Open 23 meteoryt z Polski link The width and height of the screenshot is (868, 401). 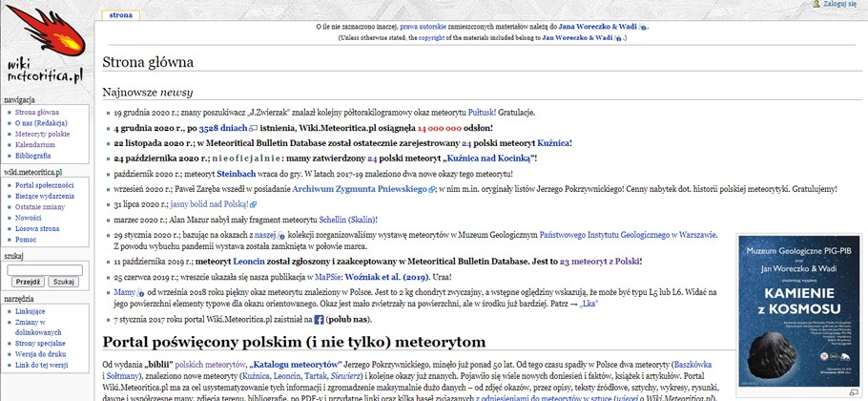[x=600, y=262]
